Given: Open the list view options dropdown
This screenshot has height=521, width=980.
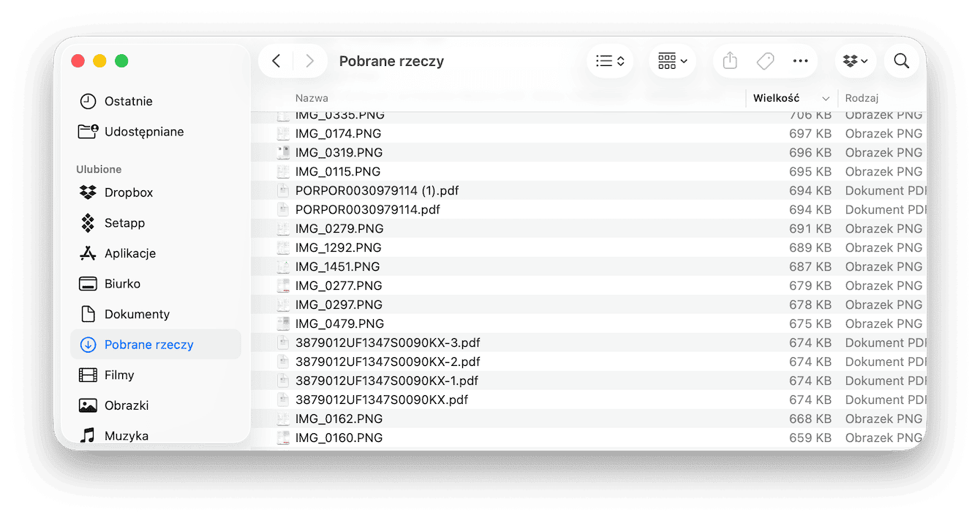Looking at the screenshot, I should point(610,61).
